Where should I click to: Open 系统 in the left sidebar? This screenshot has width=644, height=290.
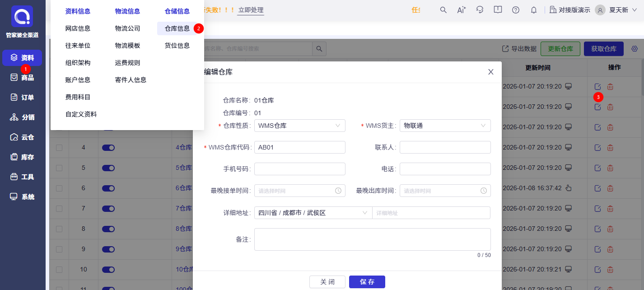click(x=22, y=197)
